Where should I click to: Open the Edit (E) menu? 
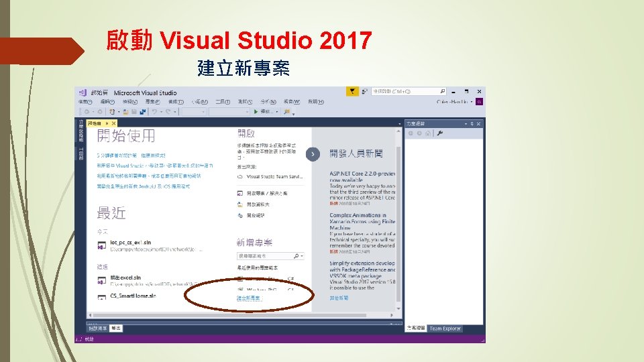tap(107, 102)
